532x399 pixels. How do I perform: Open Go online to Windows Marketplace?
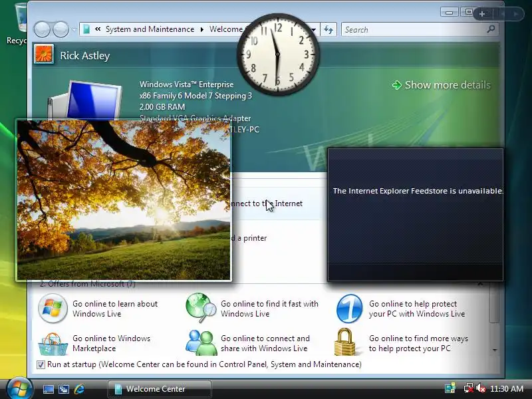point(111,343)
